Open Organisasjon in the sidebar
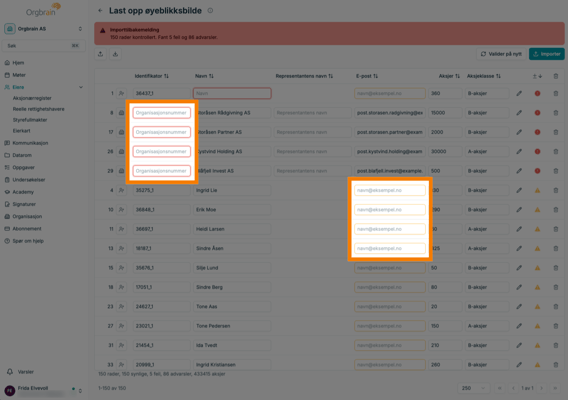 [x=27, y=216]
